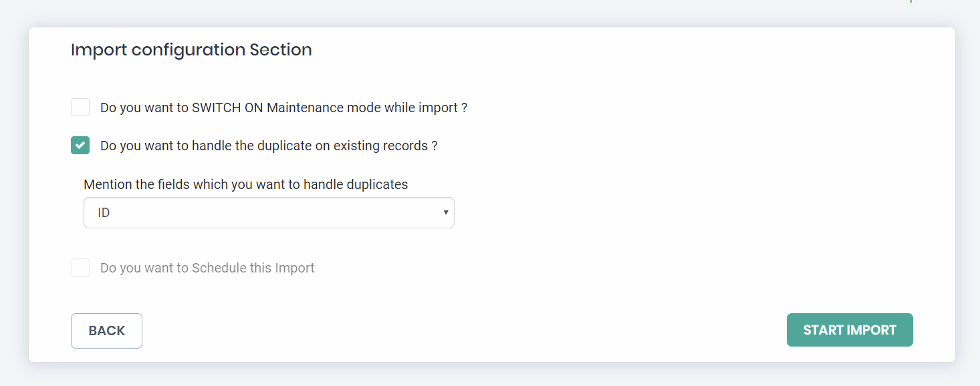Image resolution: width=980 pixels, height=386 pixels.
Task: Click the 'Mention the fields which you want' label
Action: pyautogui.click(x=245, y=184)
